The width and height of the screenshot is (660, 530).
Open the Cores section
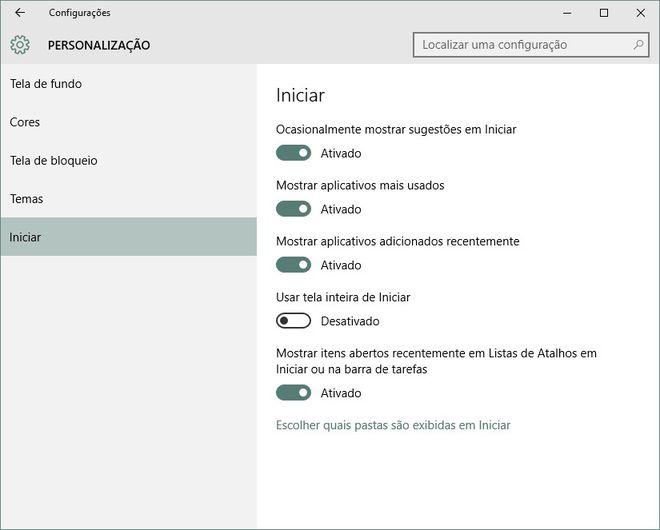pyautogui.click(x=128, y=122)
